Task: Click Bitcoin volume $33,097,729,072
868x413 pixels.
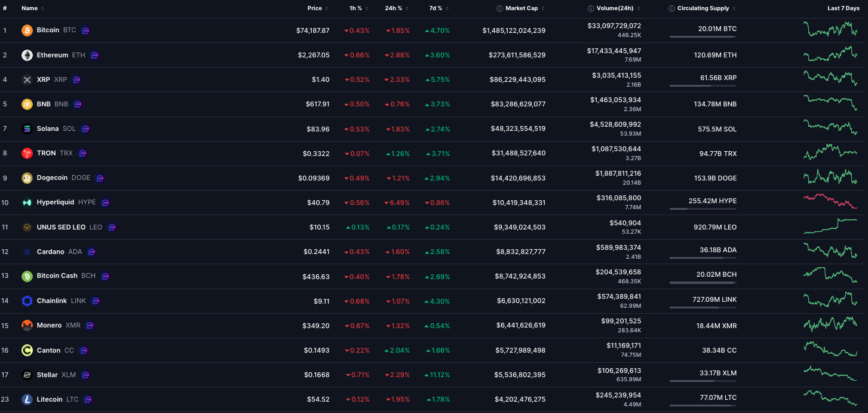Action: (x=614, y=26)
